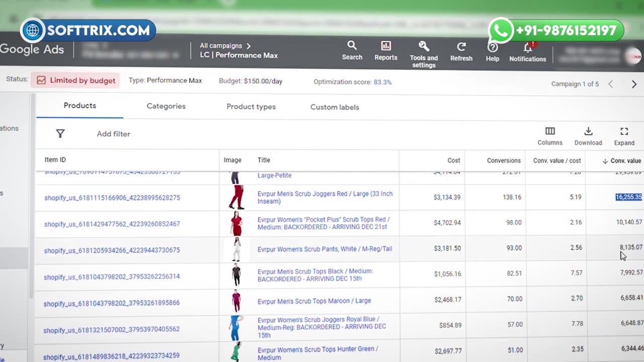Select the 8,135.07 conv. value cell
Screen dimensions: 644x362
coord(631,247)
